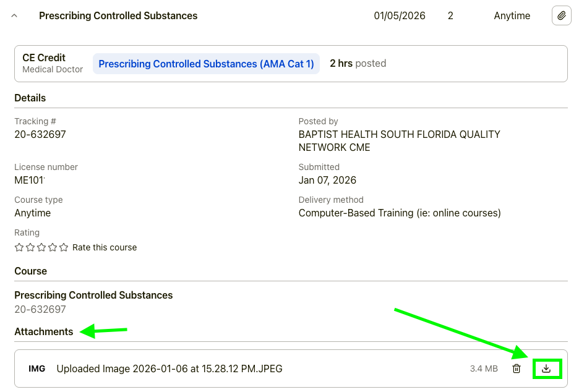This screenshot has height=392, width=579.
Task: Give the course a three star rating
Action: point(41,247)
